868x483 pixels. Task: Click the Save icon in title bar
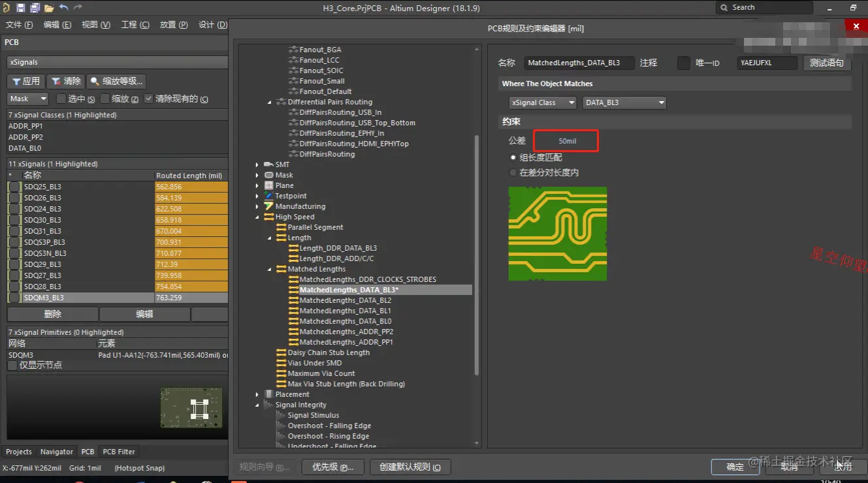pos(20,8)
